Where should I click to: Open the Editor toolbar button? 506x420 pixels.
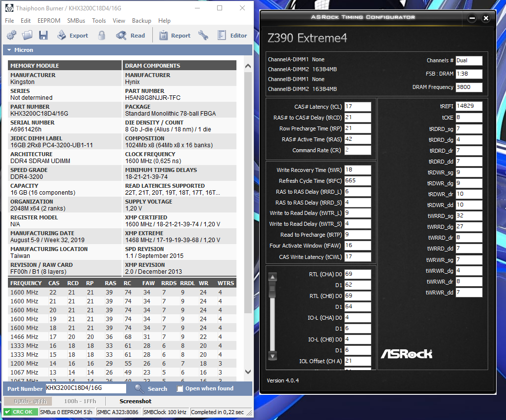coord(232,36)
